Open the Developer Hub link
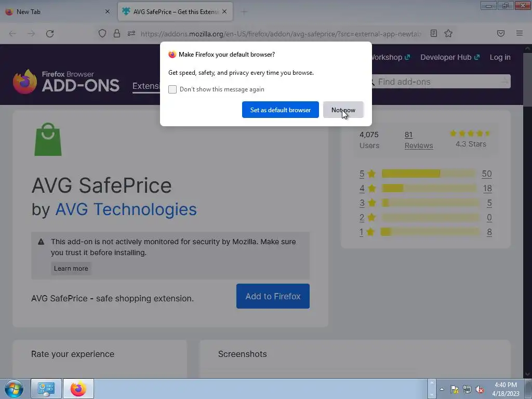Image resolution: width=532 pixels, height=399 pixels. 449,57
